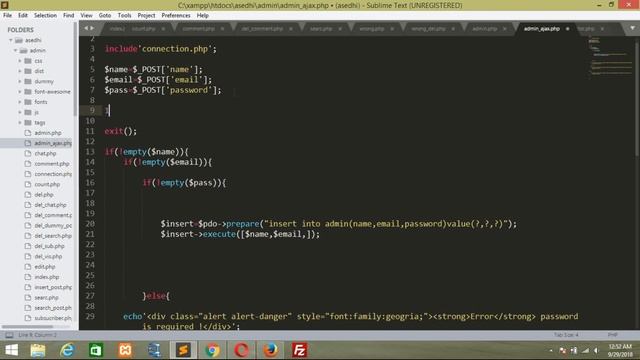Close the comment.php tab
Screen dimensions: 640x360
222,29
